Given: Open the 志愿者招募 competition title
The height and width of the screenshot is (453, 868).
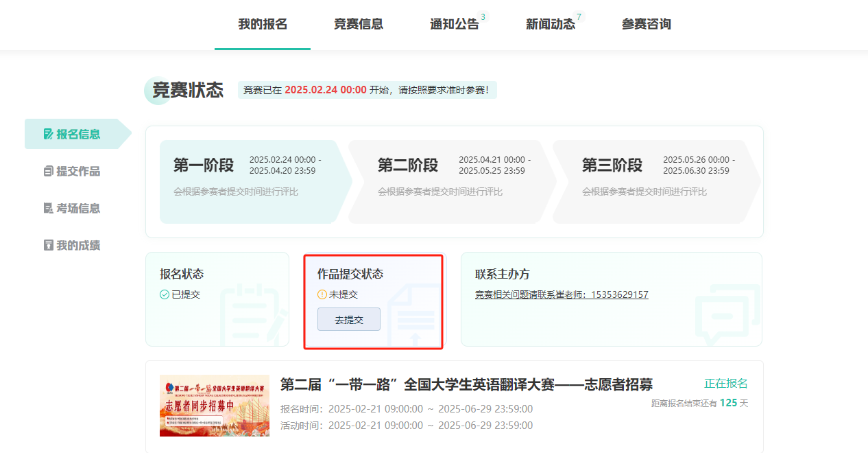Looking at the screenshot, I should coord(466,384).
